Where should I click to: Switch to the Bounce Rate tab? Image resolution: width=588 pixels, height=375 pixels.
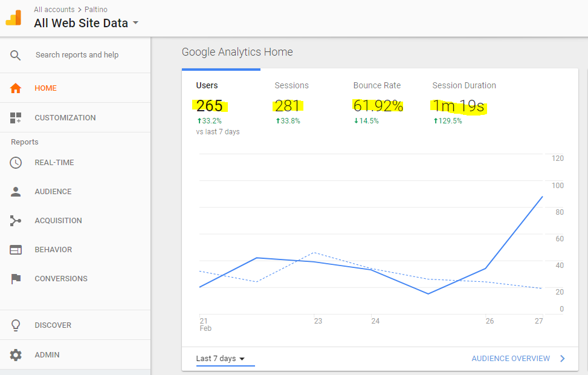(x=377, y=86)
